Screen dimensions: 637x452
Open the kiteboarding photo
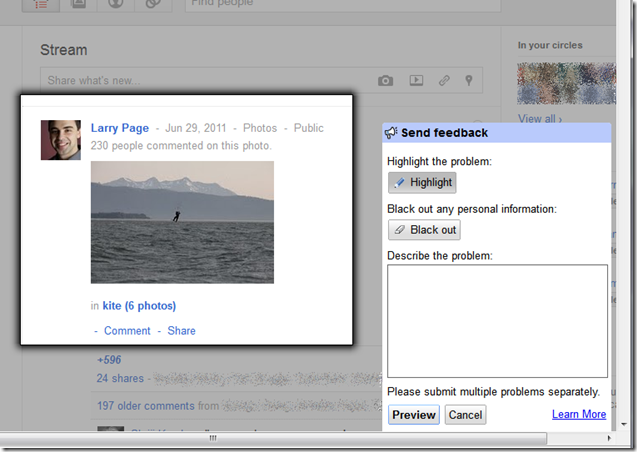182,223
